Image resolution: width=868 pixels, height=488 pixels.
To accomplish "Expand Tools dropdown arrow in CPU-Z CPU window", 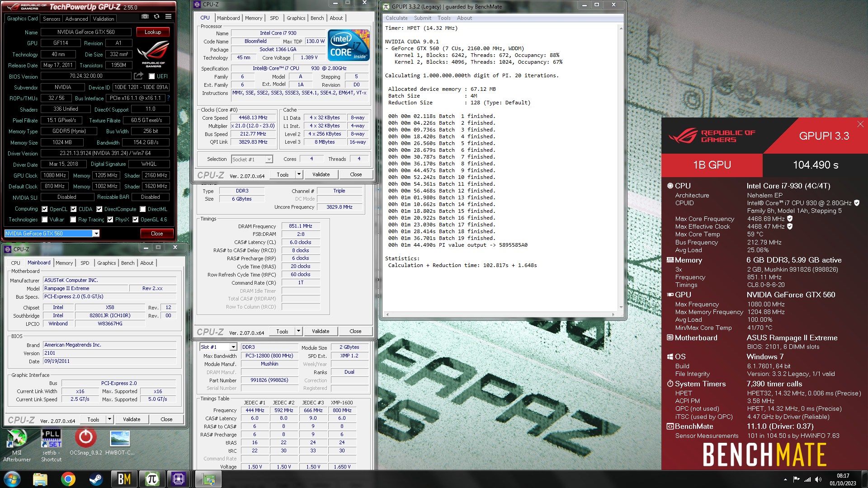I will (299, 174).
